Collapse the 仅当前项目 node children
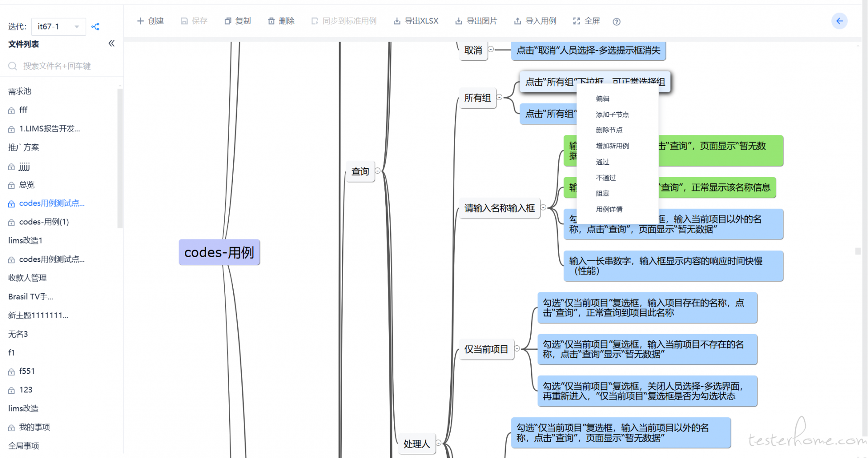 click(x=517, y=348)
